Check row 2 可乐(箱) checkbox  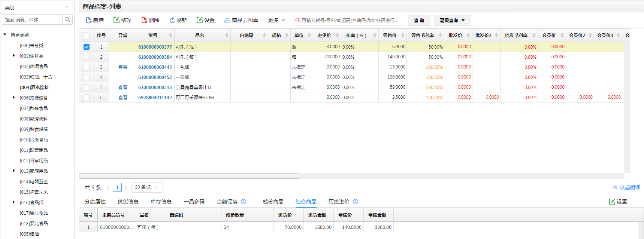(x=87, y=57)
